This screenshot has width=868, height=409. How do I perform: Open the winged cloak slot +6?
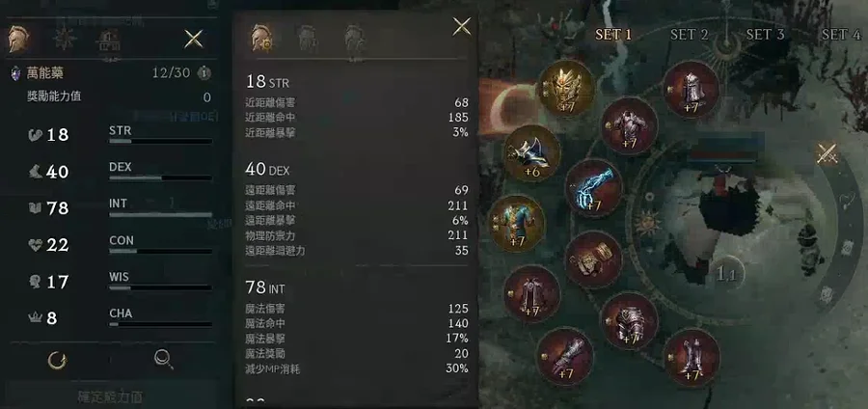tap(532, 153)
